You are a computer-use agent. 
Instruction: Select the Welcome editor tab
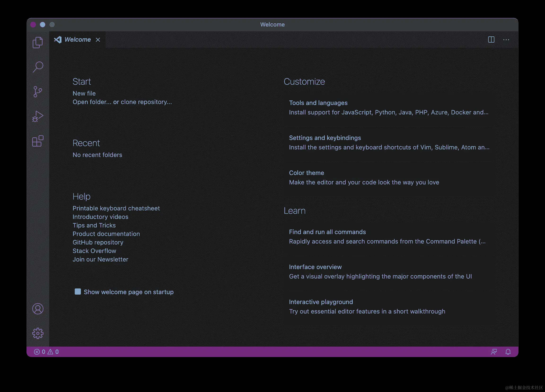[77, 40]
